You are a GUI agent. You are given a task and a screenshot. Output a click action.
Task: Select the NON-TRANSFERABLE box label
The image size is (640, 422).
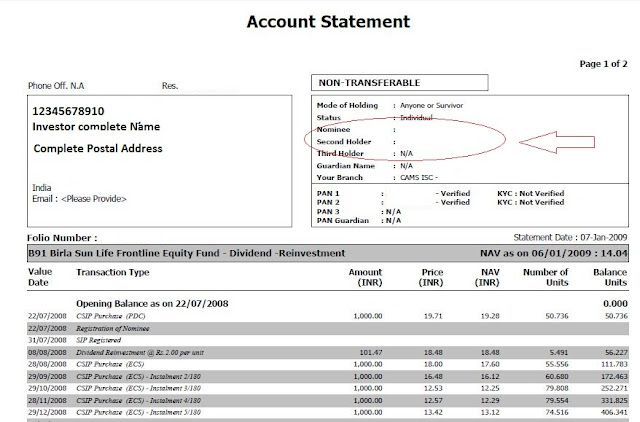pos(369,83)
